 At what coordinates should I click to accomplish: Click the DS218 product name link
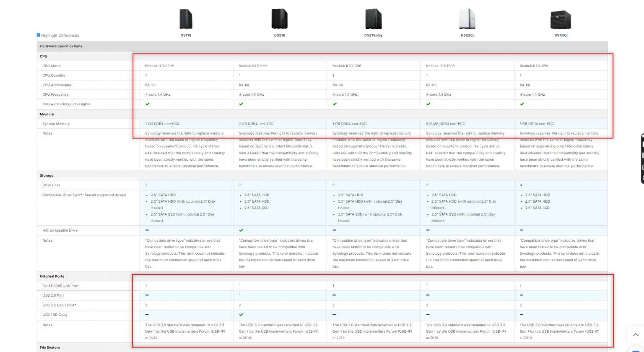[279, 35]
